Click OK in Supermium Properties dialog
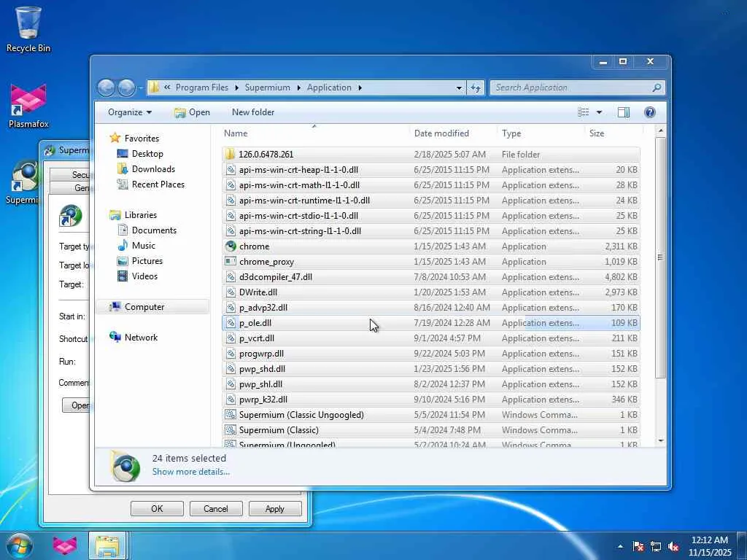The width and height of the screenshot is (747, 560). 157,508
